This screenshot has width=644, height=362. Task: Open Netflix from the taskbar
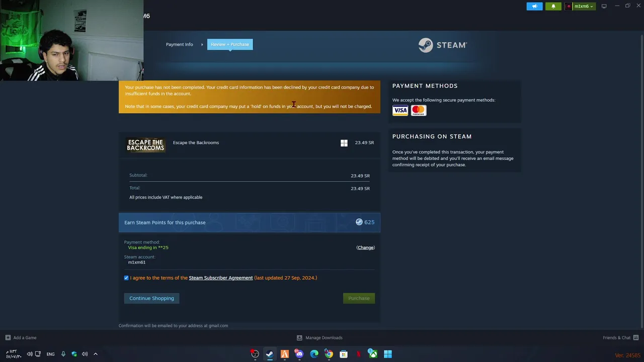(358, 354)
